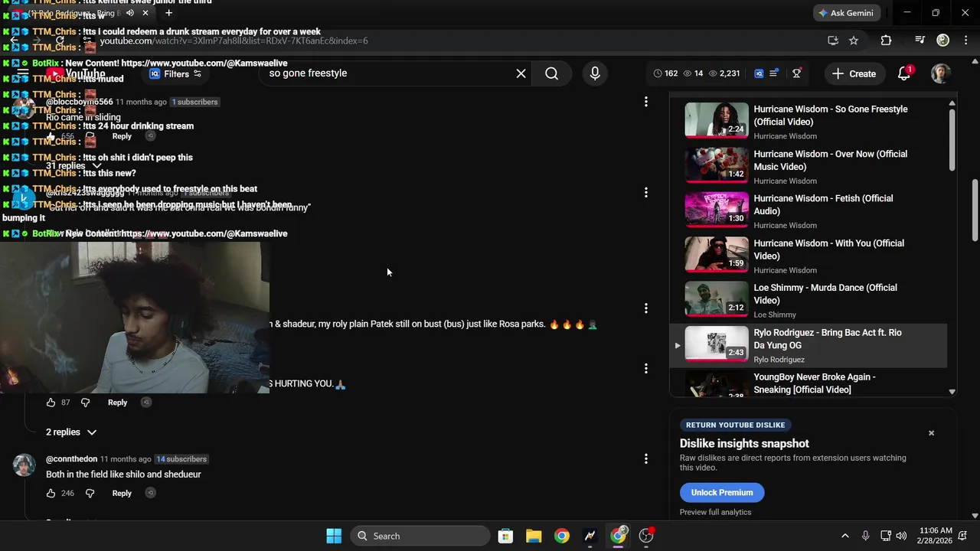Reply to the comment with 87 likes
The height and width of the screenshot is (551, 980).
117,403
